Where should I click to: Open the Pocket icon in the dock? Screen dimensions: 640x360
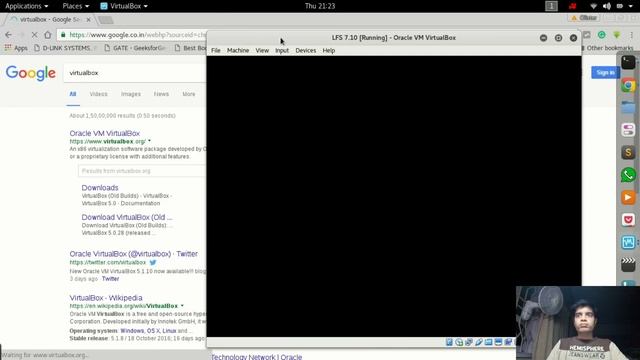click(628, 220)
